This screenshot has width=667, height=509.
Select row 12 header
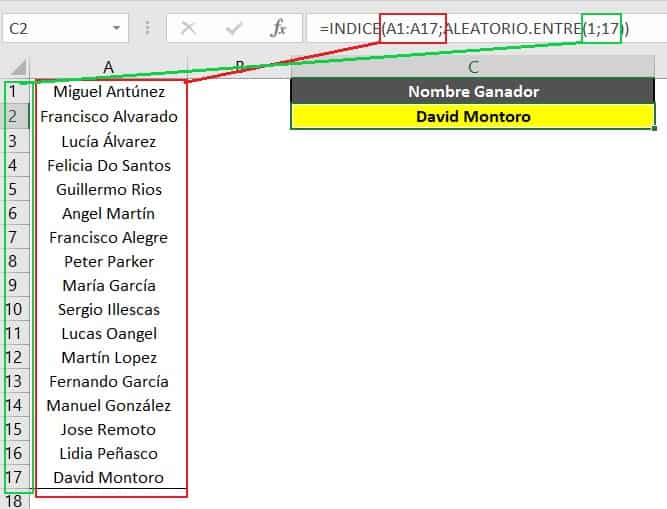pyautogui.click(x=15, y=357)
